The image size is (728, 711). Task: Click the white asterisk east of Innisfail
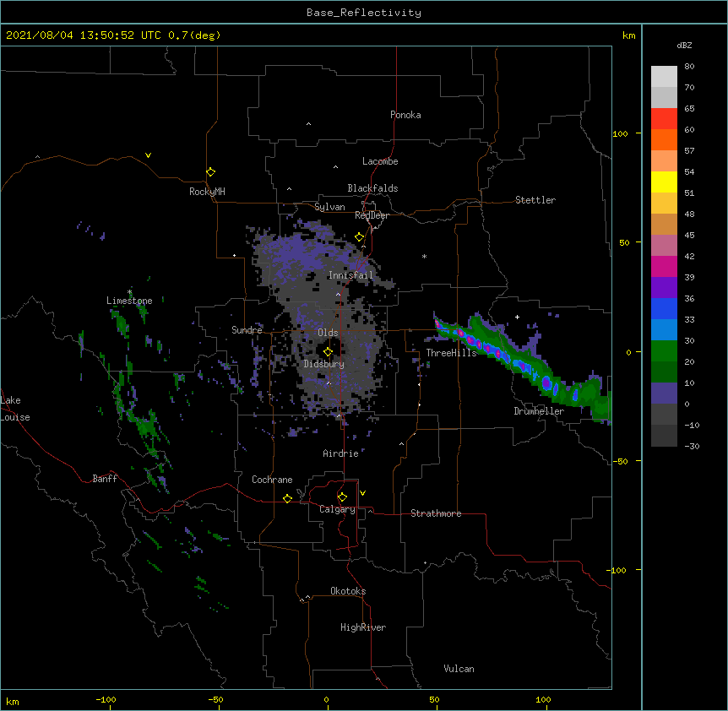424,256
